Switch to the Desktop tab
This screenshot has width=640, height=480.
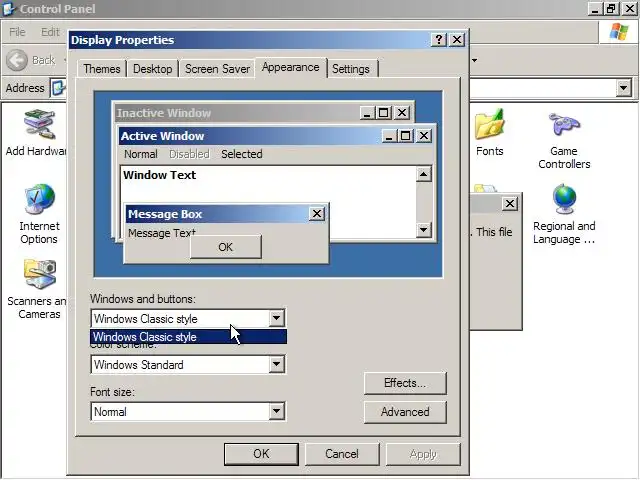pos(152,69)
